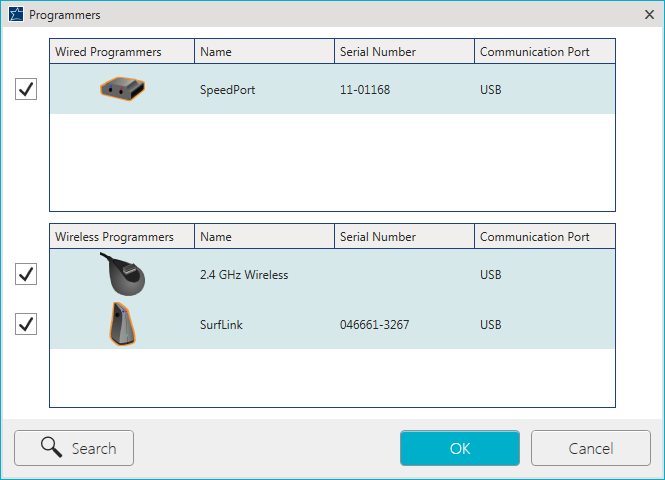This screenshot has height=480, width=665.
Task: Select serial number 046661-3267
Action: pyautogui.click(x=374, y=325)
